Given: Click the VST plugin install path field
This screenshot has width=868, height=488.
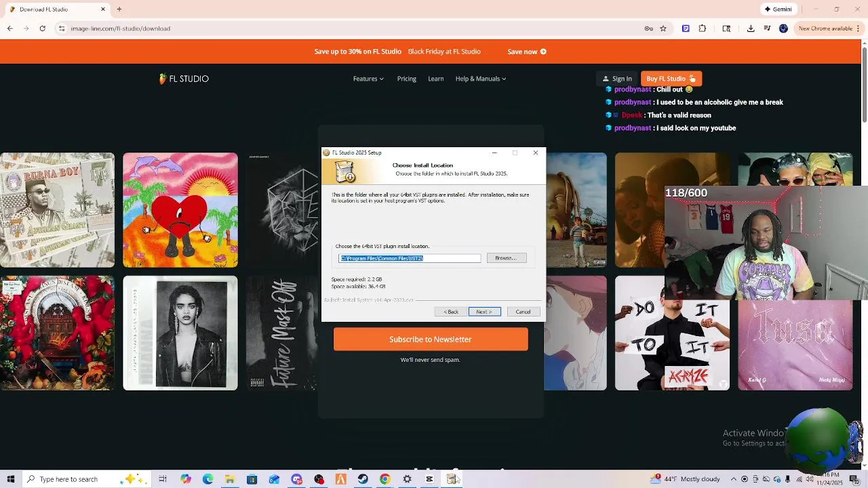Looking at the screenshot, I should pos(410,258).
